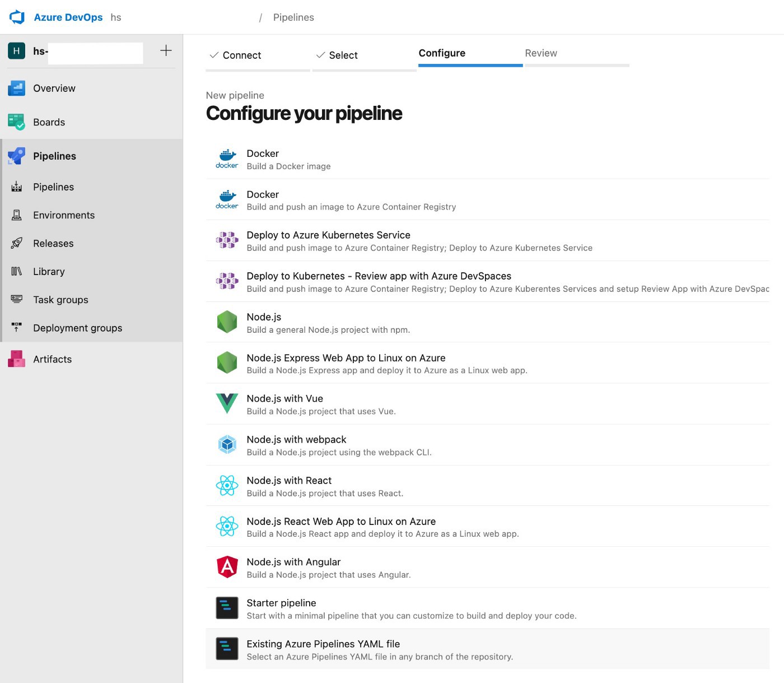The height and width of the screenshot is (683, 784).
Task: Click the Azure DevOps logo icon
Action: coord(17,17)
